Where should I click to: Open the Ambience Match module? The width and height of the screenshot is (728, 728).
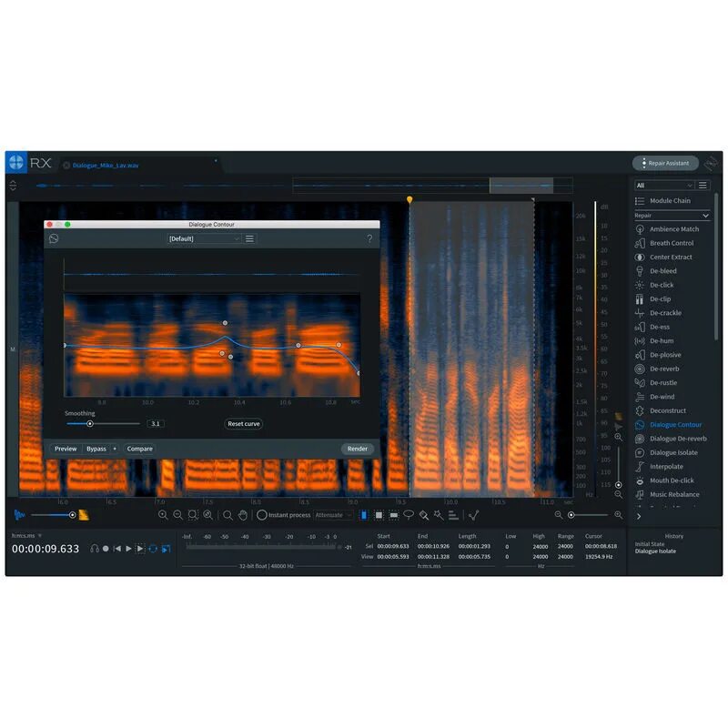click(667, 229)
